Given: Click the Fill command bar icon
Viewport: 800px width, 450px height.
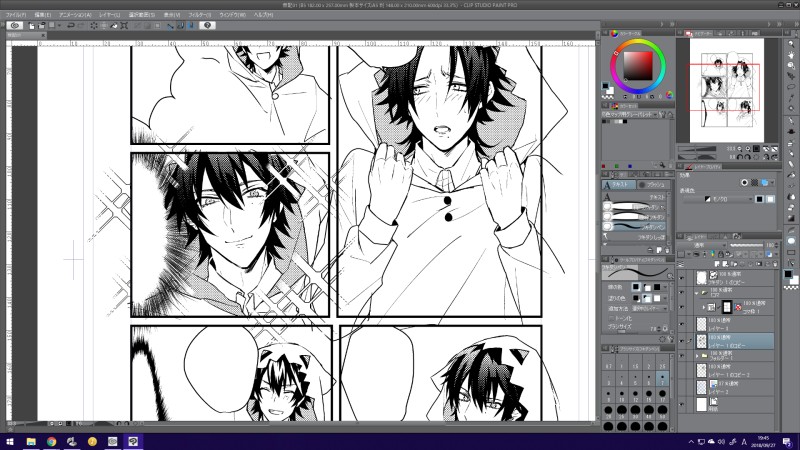Looking at the screenshot, I should click(114, 26).
